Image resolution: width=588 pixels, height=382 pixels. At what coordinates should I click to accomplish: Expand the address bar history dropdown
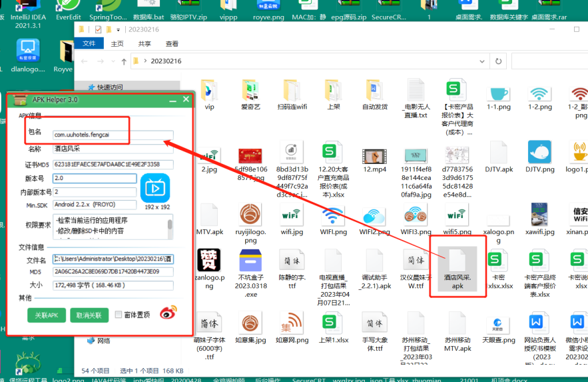coord(482,61)
